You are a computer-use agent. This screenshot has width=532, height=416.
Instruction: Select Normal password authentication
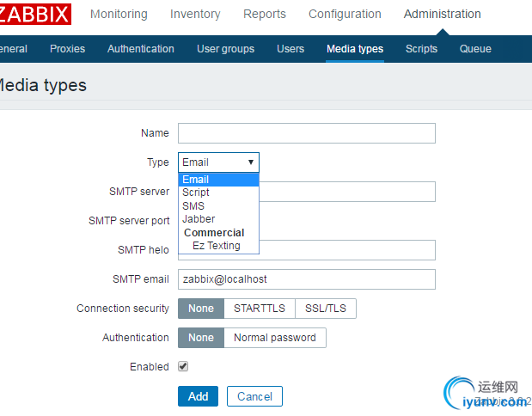coord(275,338)
